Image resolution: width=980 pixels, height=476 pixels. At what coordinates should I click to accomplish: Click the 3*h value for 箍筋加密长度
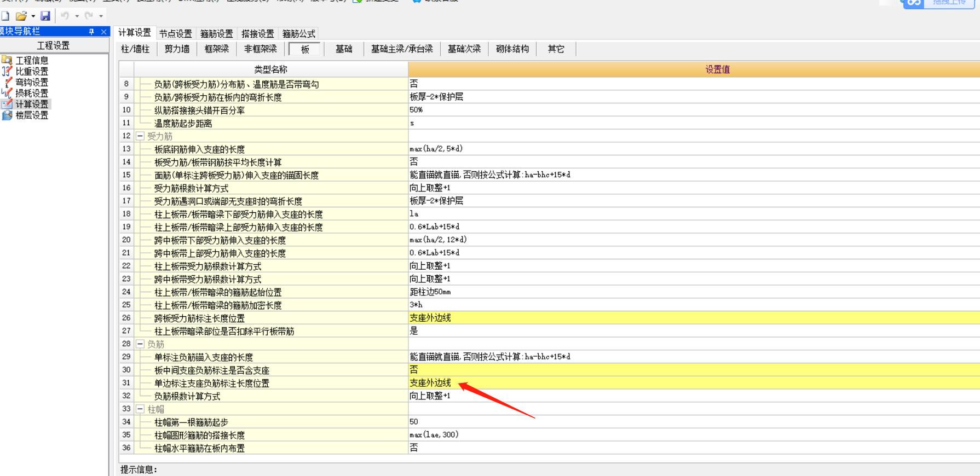[694, 305]
